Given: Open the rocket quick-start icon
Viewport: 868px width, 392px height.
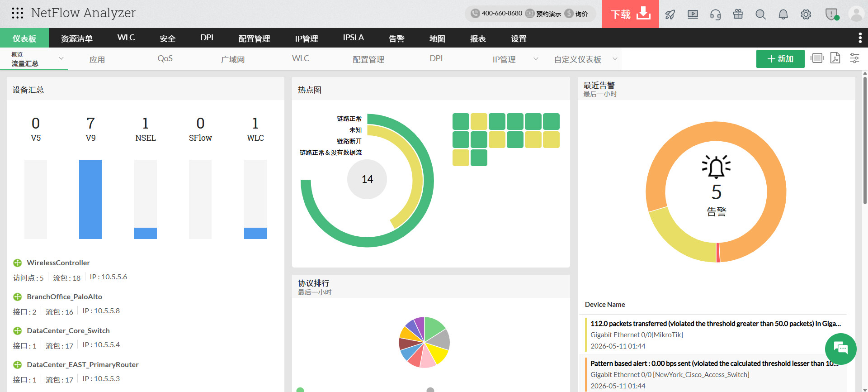Looking at the screenshot, I should tap(670, 14).
